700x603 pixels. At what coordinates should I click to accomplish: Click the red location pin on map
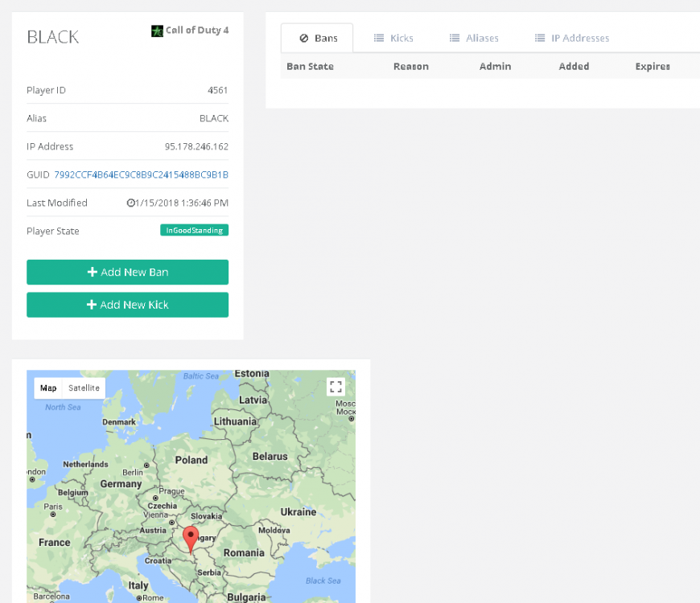191,537
